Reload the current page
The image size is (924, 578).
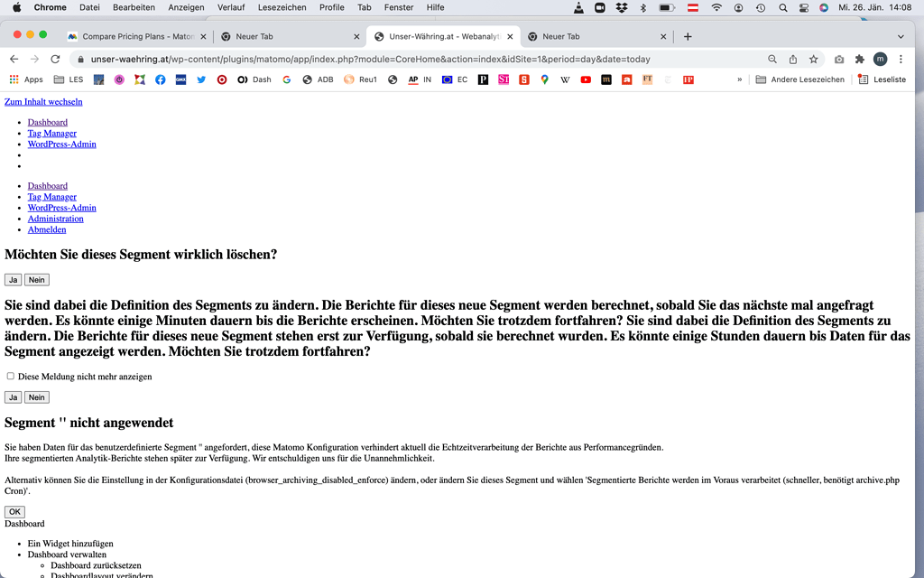(x=55, y=58)
